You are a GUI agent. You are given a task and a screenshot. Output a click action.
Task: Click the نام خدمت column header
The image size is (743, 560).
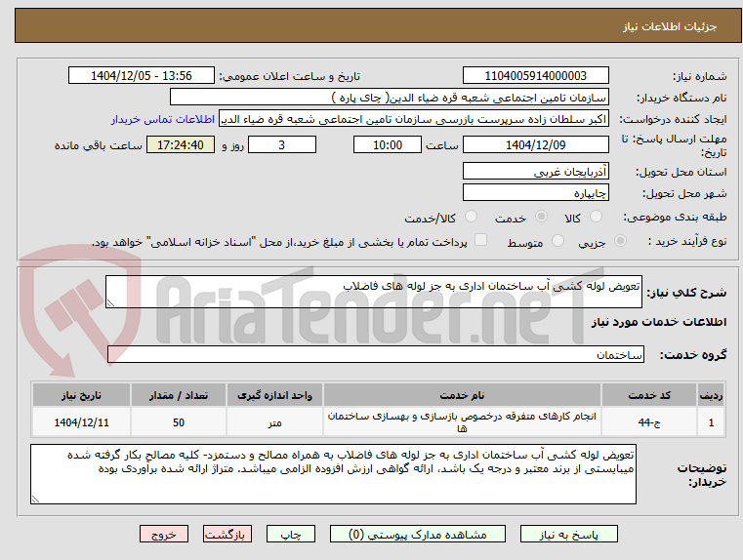point(462,395)
